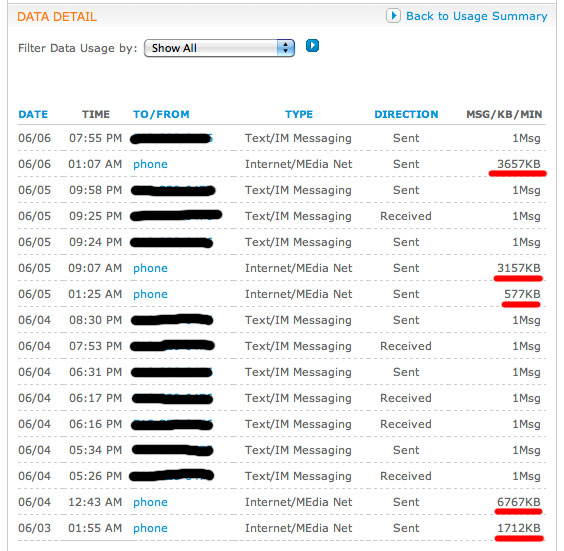Open Back to Usage Summary link
The width and height of the screenshot is (564, 551).
(x=477, y=16)
